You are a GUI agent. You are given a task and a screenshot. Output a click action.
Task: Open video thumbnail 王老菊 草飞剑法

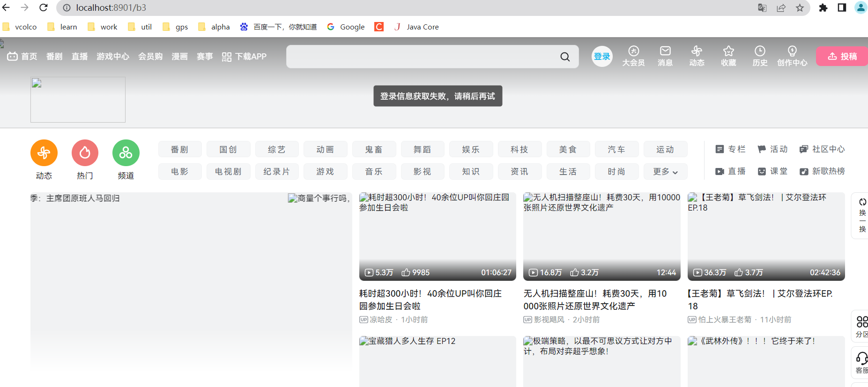click(x=766, y=236)
